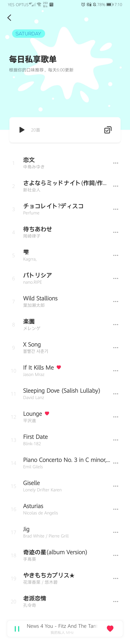130x644 pixels.
Task: Open multi-select mode icon
Action: tap(108, 130)
